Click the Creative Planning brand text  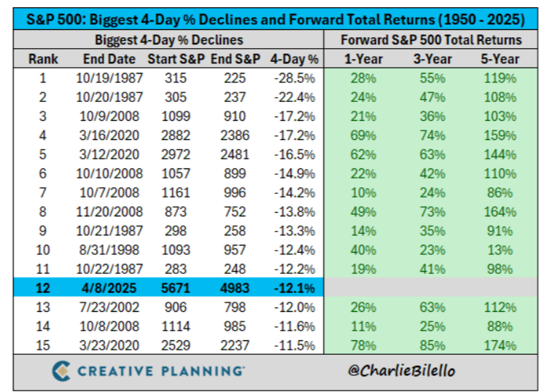pos(161,370)
